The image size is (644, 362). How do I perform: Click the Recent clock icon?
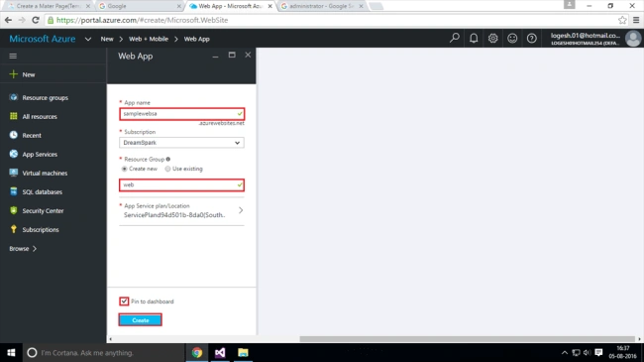tap(14, 135)
